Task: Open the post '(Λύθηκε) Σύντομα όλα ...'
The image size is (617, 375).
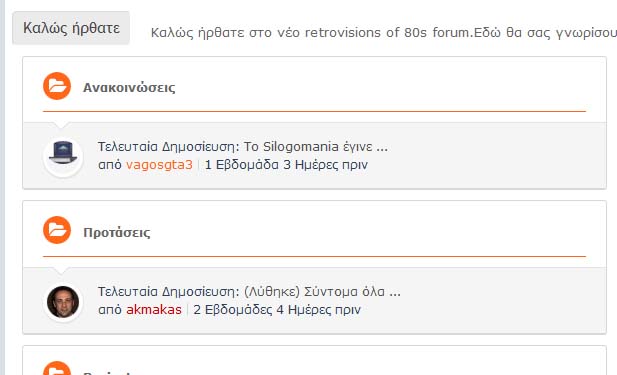Action: click(322, 292)
